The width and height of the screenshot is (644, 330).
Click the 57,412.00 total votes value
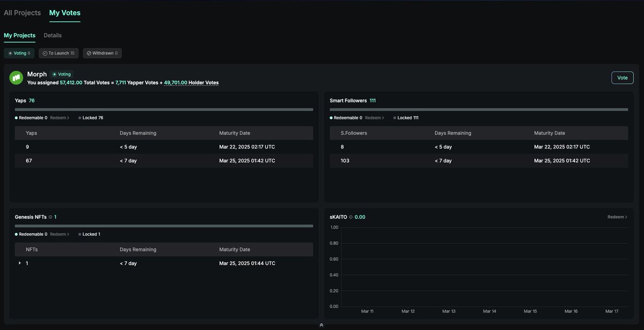71,83
